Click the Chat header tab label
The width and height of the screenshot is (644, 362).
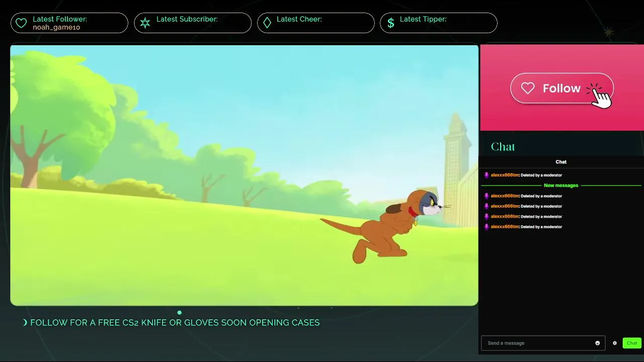click(x=561, y=162)
